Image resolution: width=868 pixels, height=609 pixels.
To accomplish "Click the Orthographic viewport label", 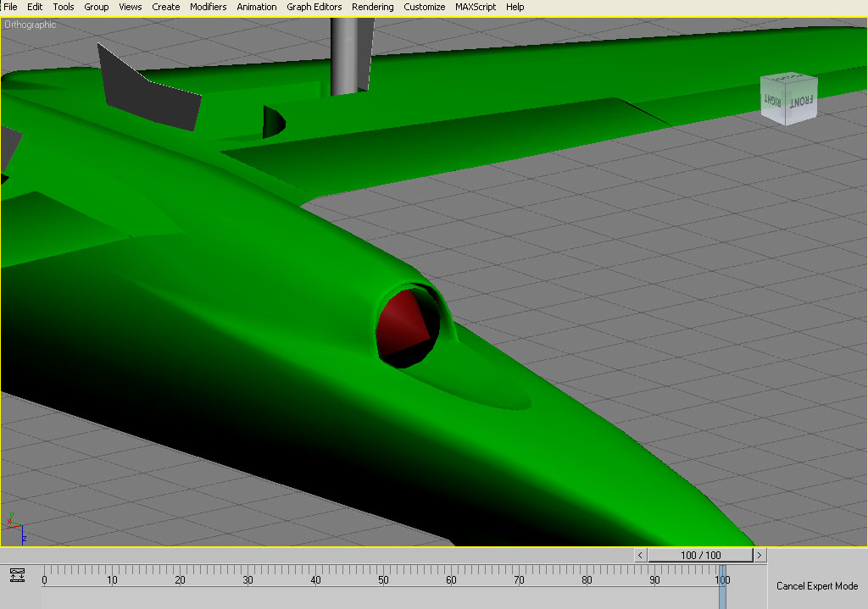I will [x=30, y=25].
